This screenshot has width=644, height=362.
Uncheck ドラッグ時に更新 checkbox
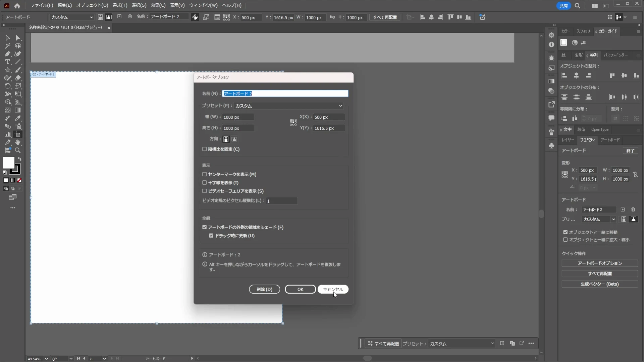coord(211,236)
